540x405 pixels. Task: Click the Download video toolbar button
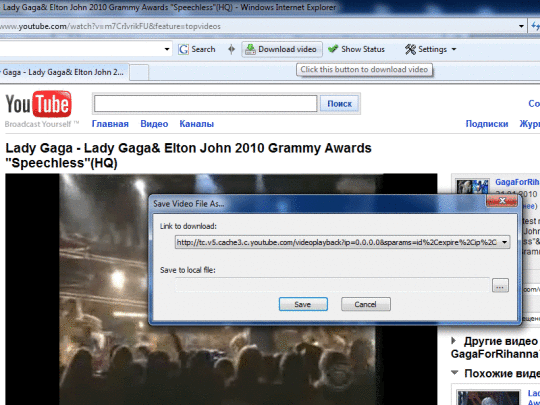[x=282, y=49]
